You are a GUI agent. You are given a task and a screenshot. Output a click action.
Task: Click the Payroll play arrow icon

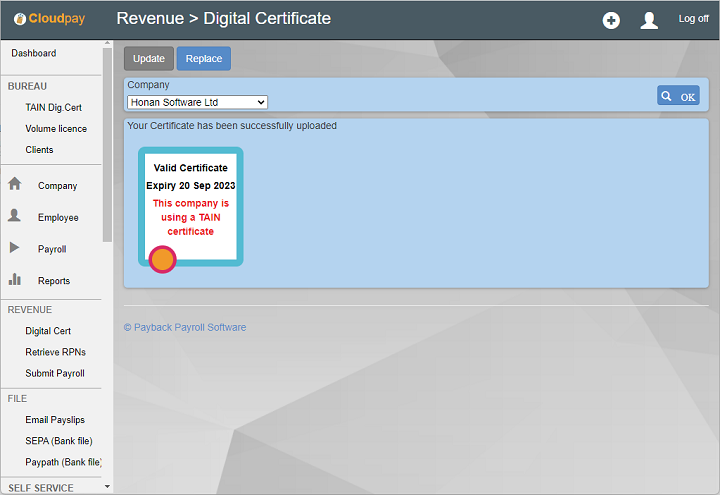[x=15, y=248]
